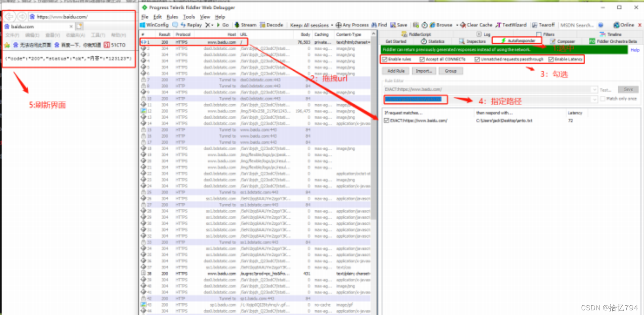Open the File menu in Fiddler
The height and width of the screenshot is (315, 644).
coord(145,17)
